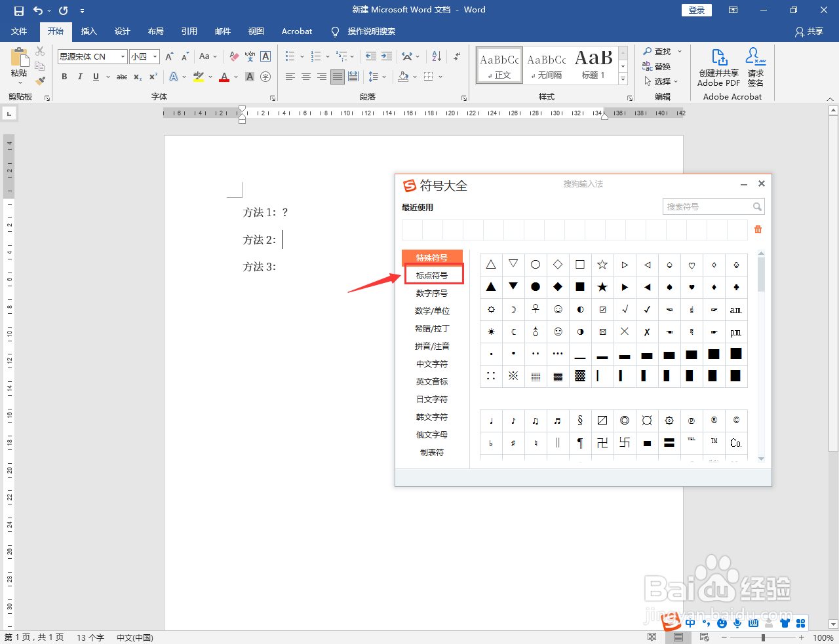The image size is (839, 644).
Task: Open the font color dropdown arrow
Action: tap(236, 77)
